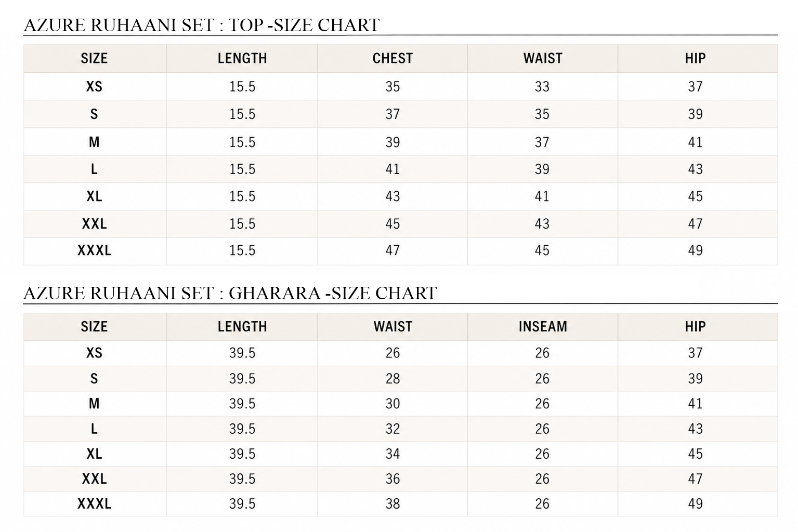Image resolution: width=798 pixels, height=532 pixels.
Task: Select the XL label in Top chart
Action: click(x=94, y=196)
